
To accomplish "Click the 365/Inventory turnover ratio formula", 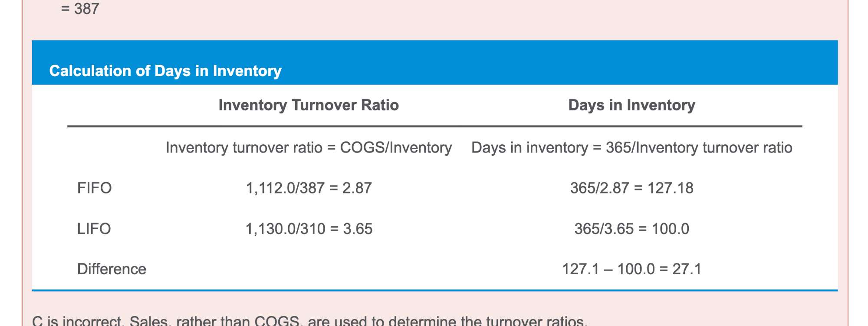I will (x=631, y=148).
